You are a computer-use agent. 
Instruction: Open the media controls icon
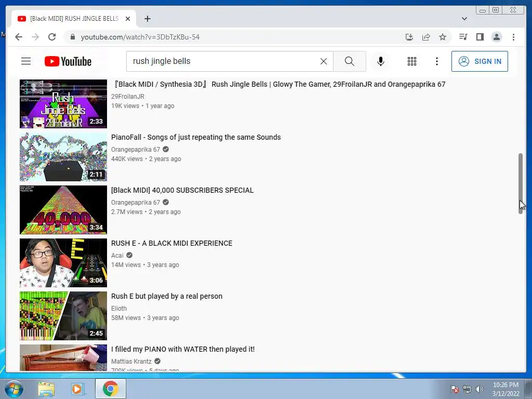(463, 37)
